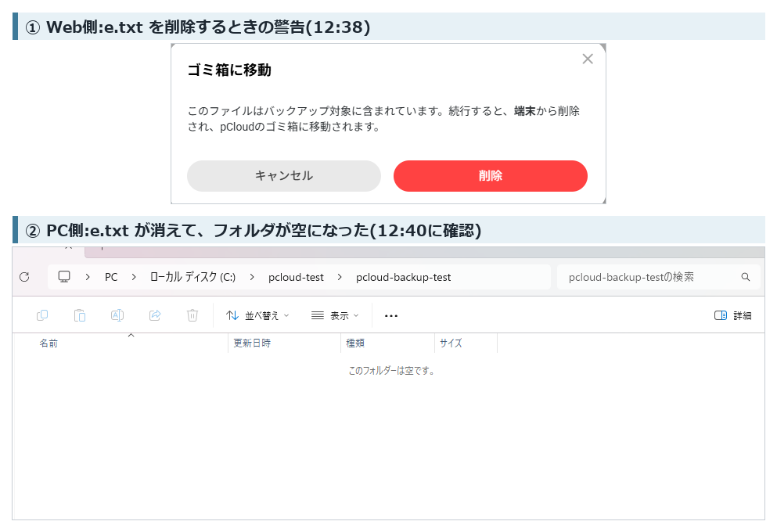Expand the chevron after PC breadcrumb
The width and height of the screenshot is (777, 532).
134,277
